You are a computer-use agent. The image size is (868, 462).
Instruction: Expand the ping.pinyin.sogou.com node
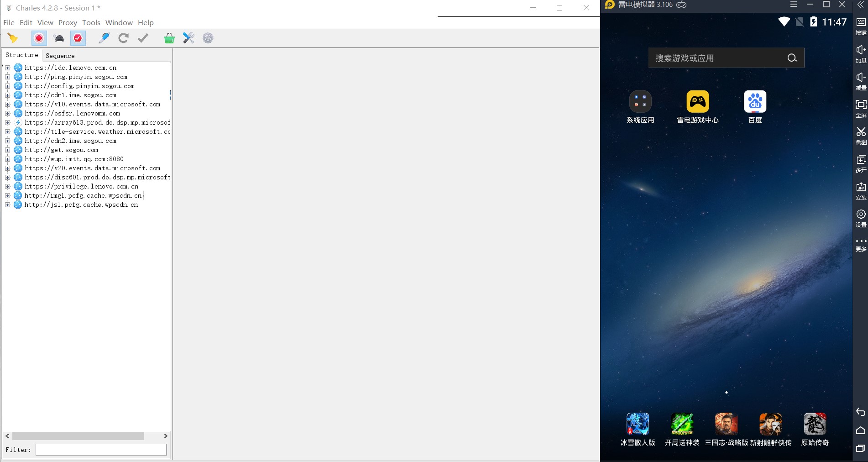point(8,77)
